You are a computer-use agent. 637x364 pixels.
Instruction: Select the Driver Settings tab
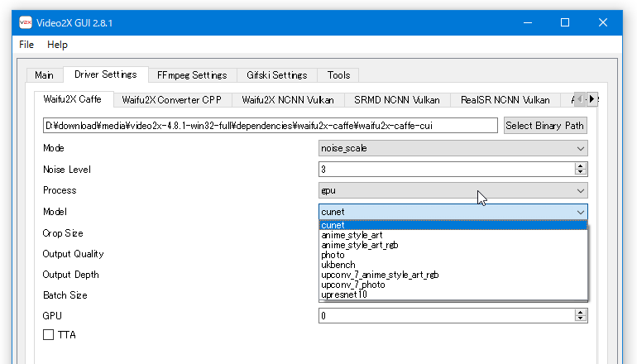pos(106,74)
